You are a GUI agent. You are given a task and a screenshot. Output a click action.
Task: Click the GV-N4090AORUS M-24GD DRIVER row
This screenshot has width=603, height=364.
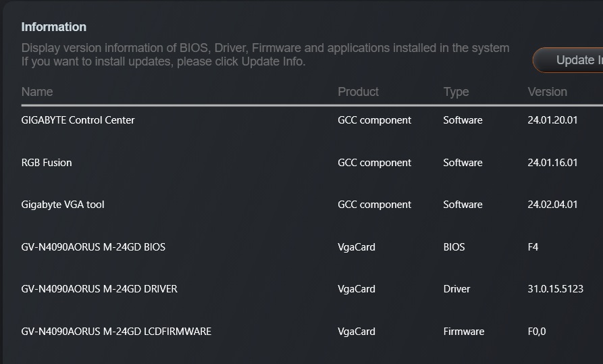[99, 289]
